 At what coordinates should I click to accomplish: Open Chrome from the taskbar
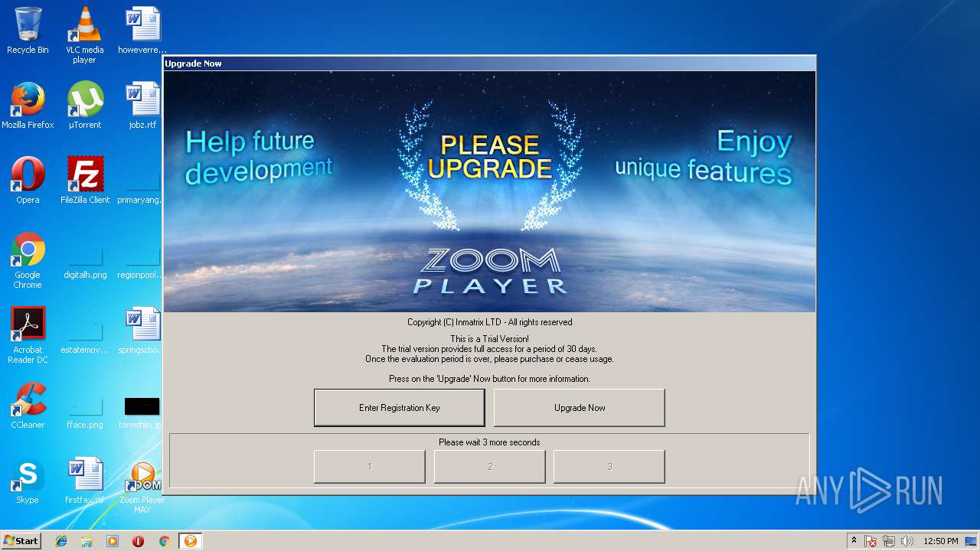pyautogui.click(x=164, y=541)
